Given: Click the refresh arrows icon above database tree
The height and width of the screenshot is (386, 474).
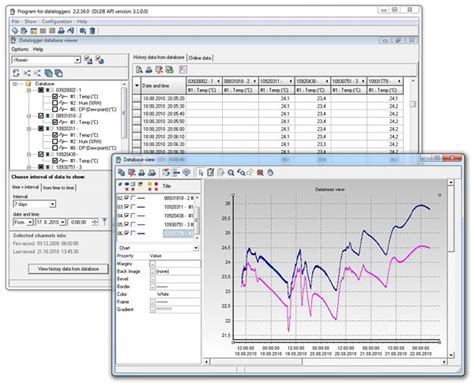Looking at the screenshot, I should point(16,73).
